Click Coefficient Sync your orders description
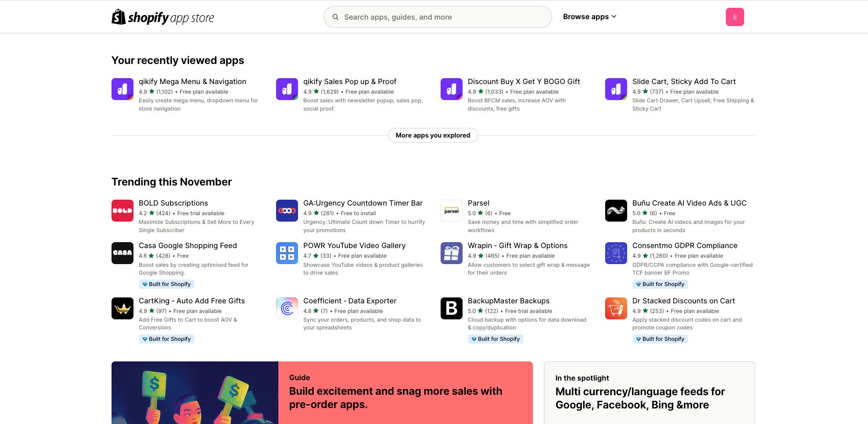The width and height of the screenshot is (868, 424). (362, 323)
